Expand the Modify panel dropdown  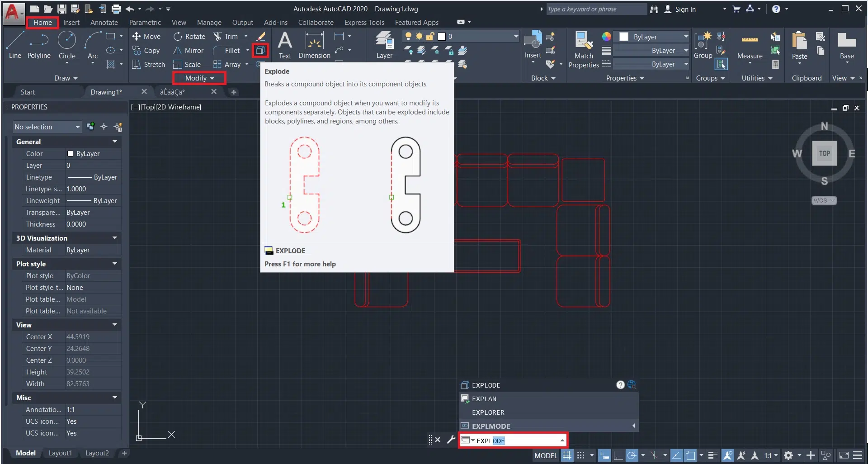[199, 78]
